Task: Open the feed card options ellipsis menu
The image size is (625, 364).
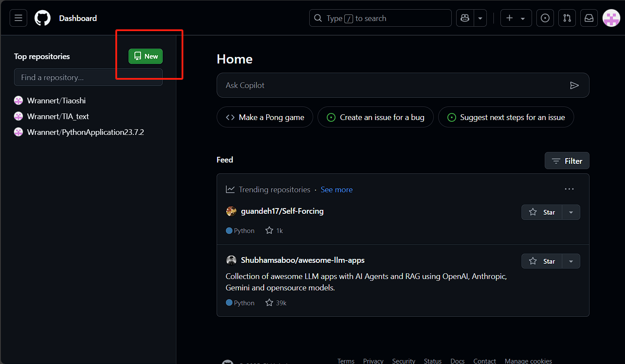Action: pos(569,189)
